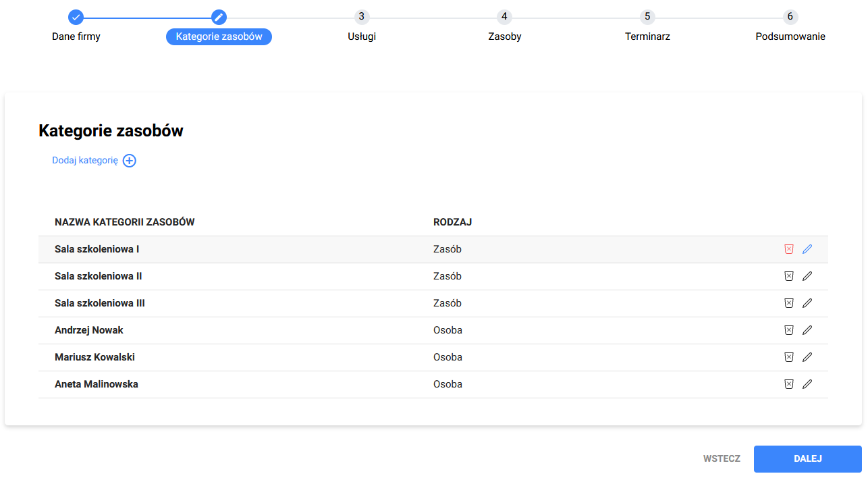
Task: Edit the Andrzej Nowak entry
Action: point(807,330)
